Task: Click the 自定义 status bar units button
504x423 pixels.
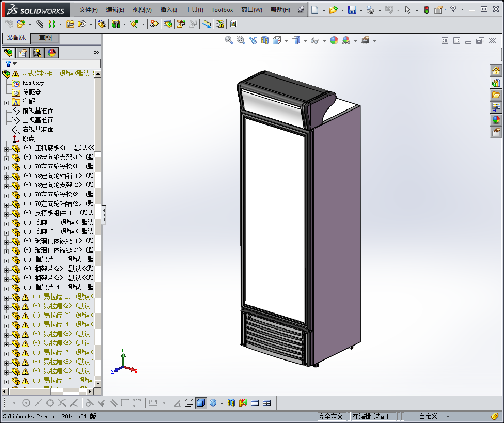Action: click(x=428, y=416)
